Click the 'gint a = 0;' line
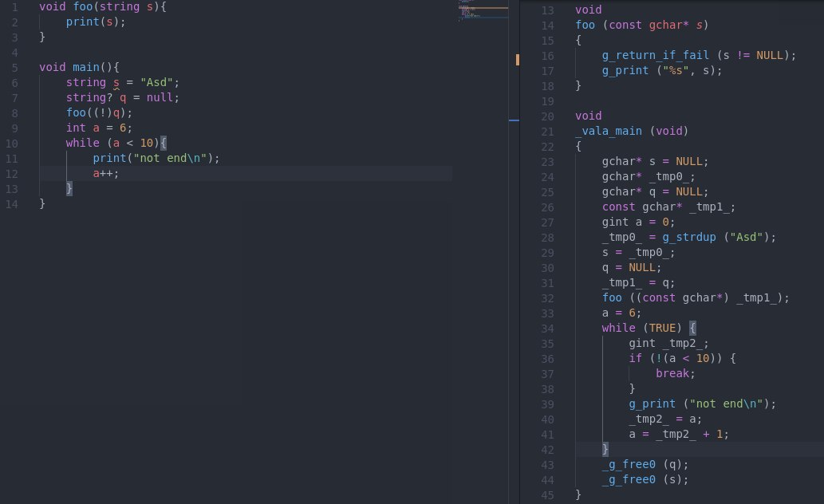Image resolution: width=824 pixels, height=504 pixels. coord(638,222)
